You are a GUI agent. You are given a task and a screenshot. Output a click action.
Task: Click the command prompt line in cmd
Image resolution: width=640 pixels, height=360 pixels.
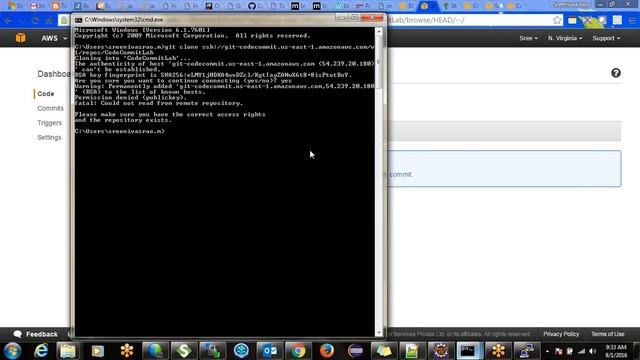click(x=120, y=131)
